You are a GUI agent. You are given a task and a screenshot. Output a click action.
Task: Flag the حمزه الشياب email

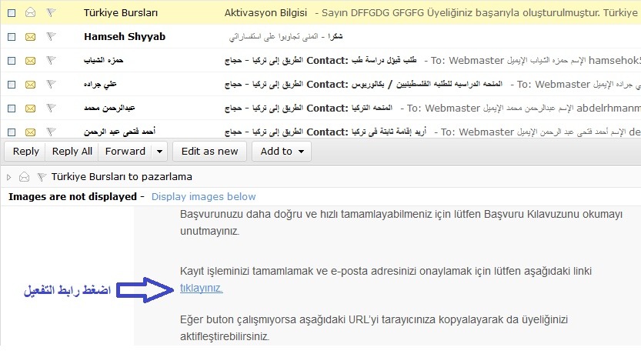(51, 61)
